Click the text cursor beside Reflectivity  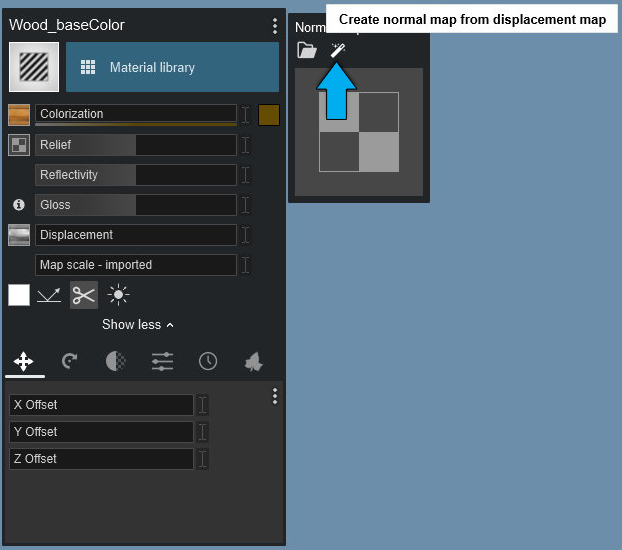tap(246, 175)
